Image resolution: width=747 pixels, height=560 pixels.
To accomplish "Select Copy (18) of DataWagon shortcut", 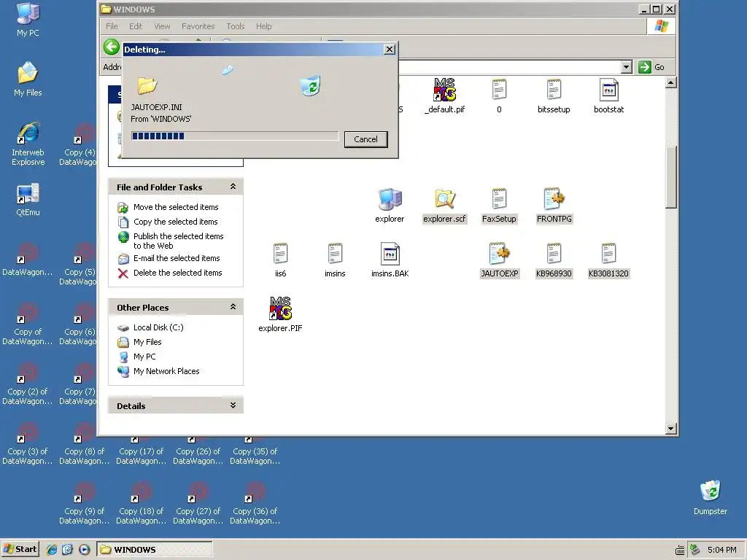I will point(141,503).
